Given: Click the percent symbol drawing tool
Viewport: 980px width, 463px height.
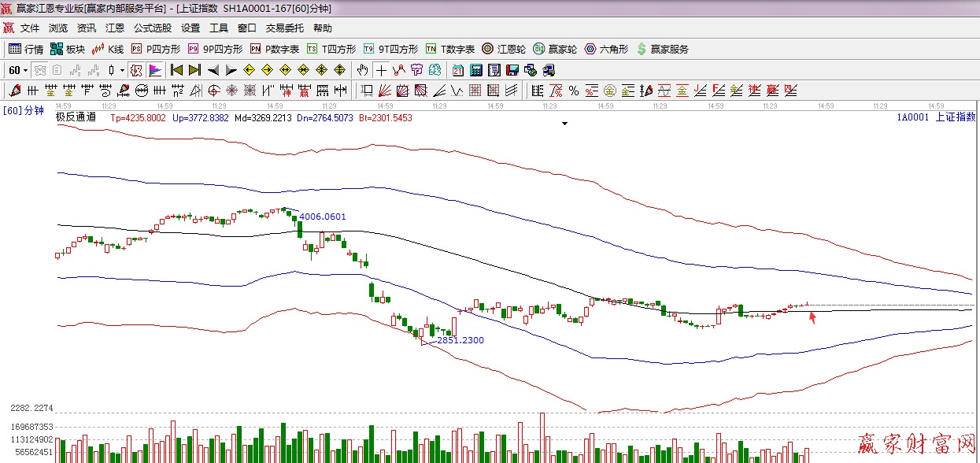Looking at the screenshot, I should coord(574,91).
